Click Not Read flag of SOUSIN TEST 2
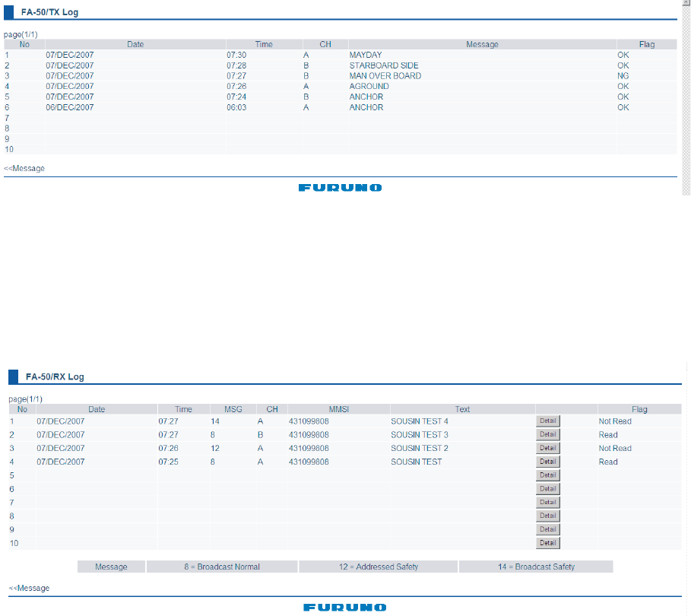 coord(615,449)
